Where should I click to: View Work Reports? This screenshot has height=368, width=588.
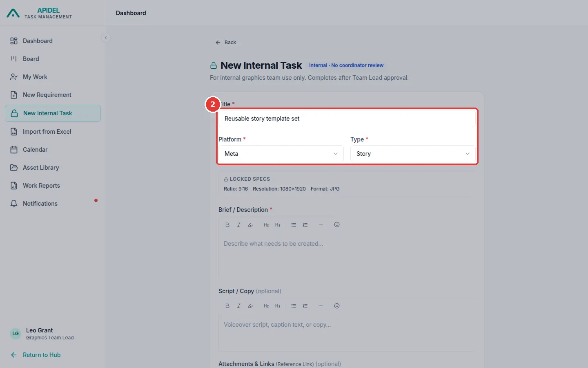[53, 186]
